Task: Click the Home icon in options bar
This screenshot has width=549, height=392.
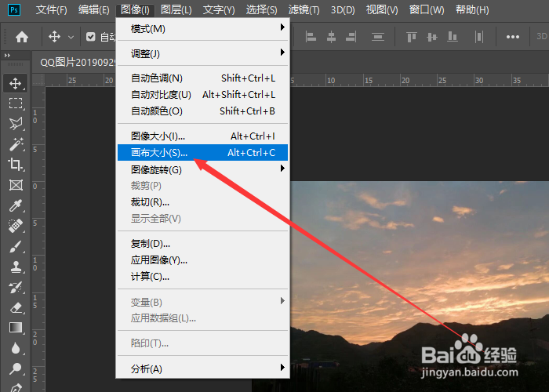Action: [x=22, y=37]
